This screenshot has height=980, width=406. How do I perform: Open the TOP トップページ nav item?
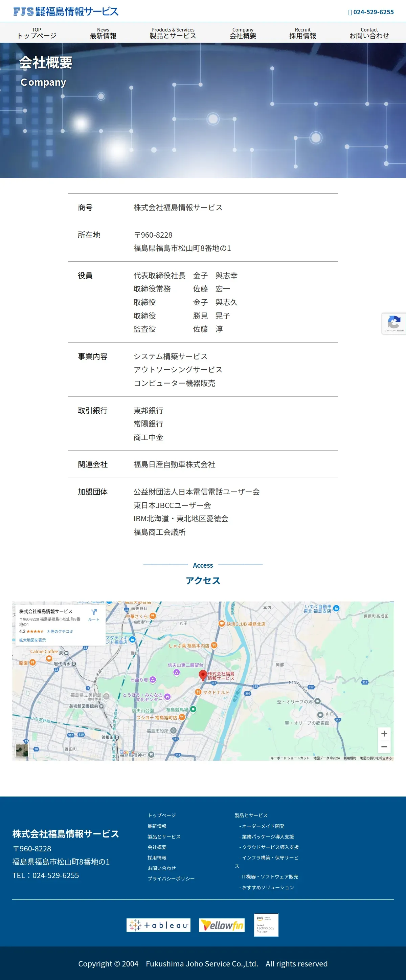coord(37,33)
